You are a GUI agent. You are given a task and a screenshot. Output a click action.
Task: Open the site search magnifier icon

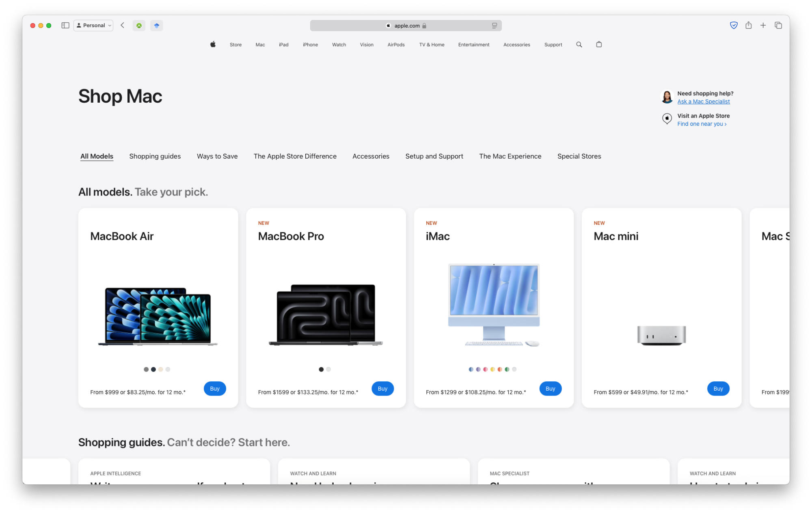[579, 45]
